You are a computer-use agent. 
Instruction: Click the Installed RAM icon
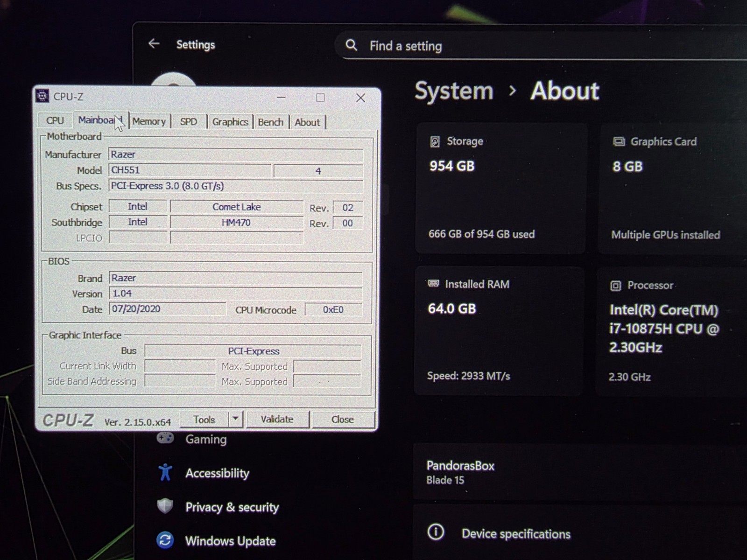click(433, 284)
